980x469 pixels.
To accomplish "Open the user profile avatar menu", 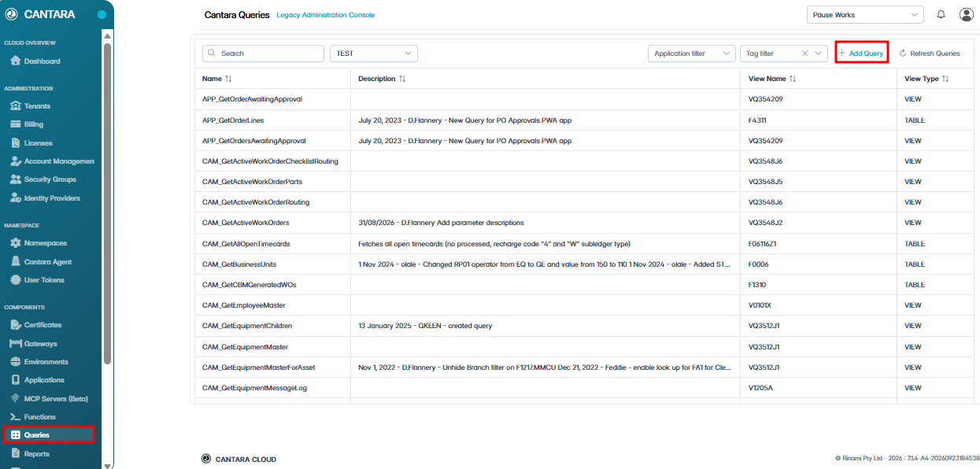I will pyautogui.click(x=967, y=14).
